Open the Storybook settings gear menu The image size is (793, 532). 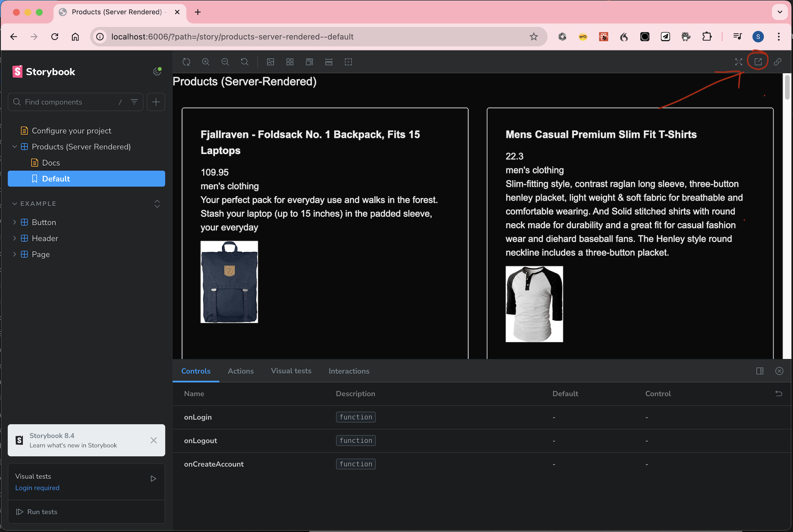[x=157, y=71]
